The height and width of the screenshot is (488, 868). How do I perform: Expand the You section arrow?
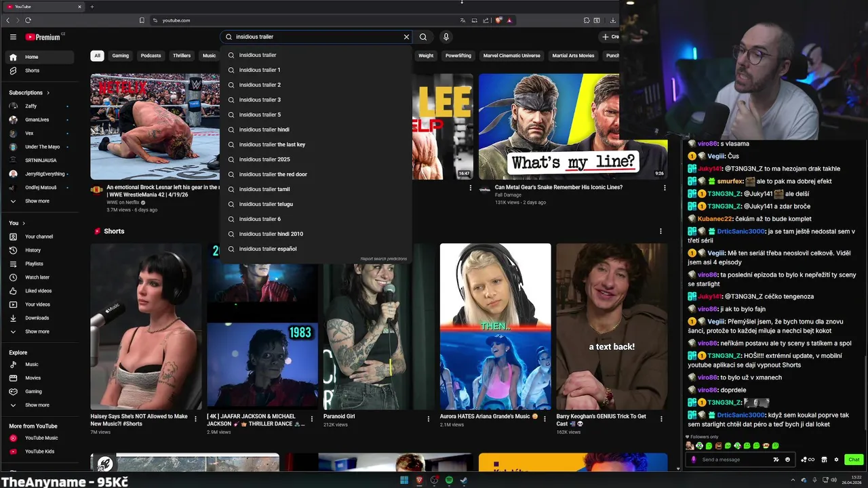click(x=24, y=223)
